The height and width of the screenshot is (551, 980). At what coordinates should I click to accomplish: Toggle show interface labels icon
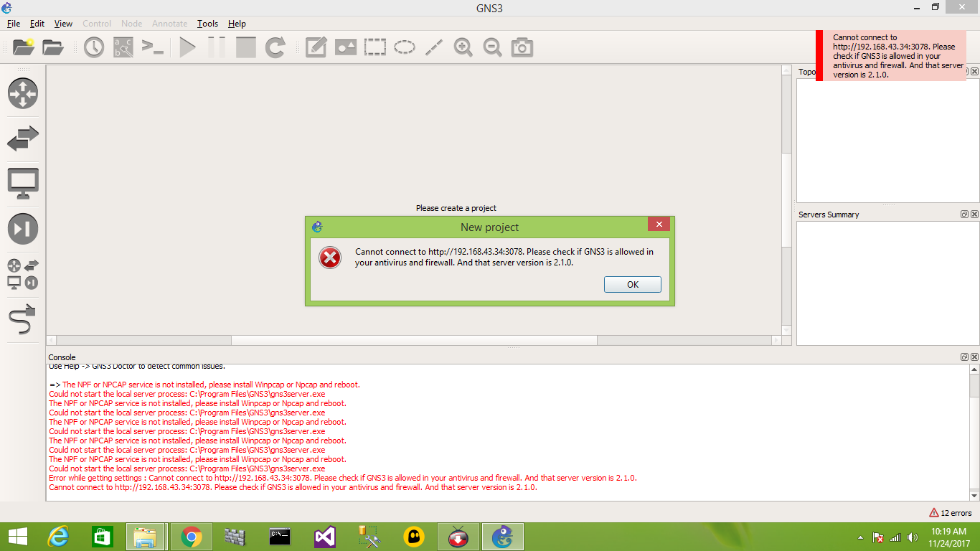[x=123, y=47]
